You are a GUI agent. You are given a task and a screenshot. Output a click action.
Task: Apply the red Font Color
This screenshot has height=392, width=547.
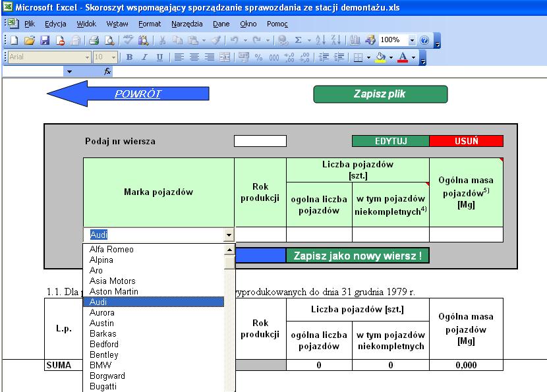tap(403, 57)
